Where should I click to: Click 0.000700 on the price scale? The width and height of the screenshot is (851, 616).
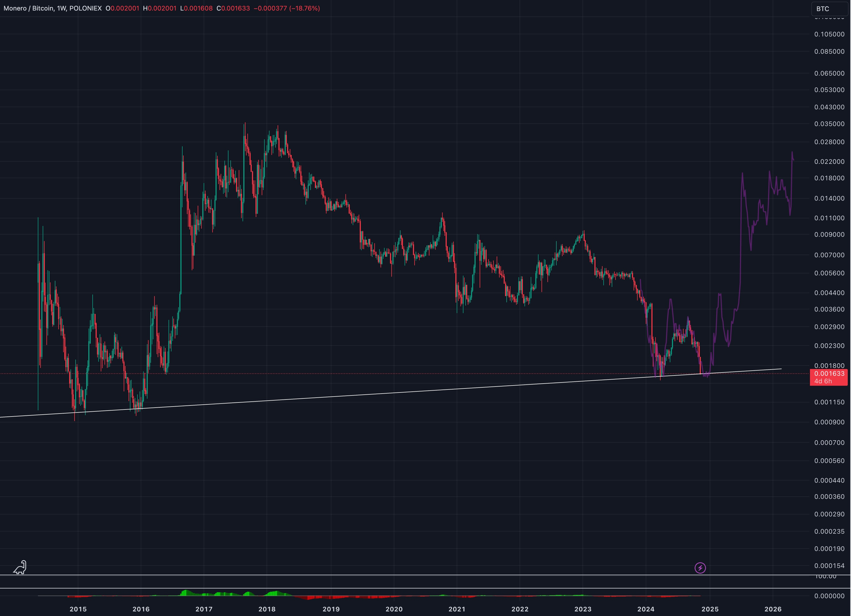[829, 442]
